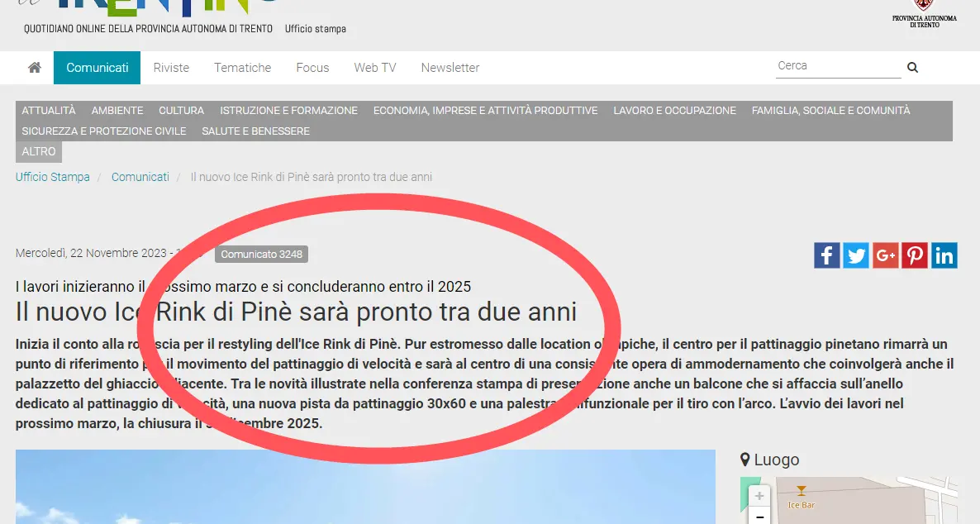This screenshot has width=980, height=524.
Task: Select the ATTUALITÀ category
Action: tap(49, 110)
